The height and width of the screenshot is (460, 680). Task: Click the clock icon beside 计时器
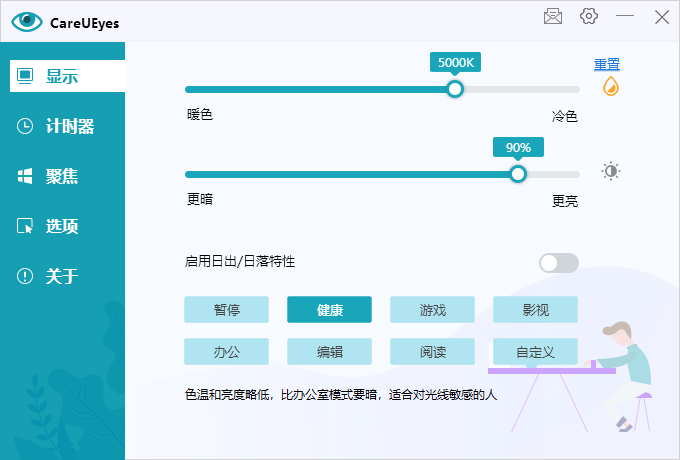point(25,126)
